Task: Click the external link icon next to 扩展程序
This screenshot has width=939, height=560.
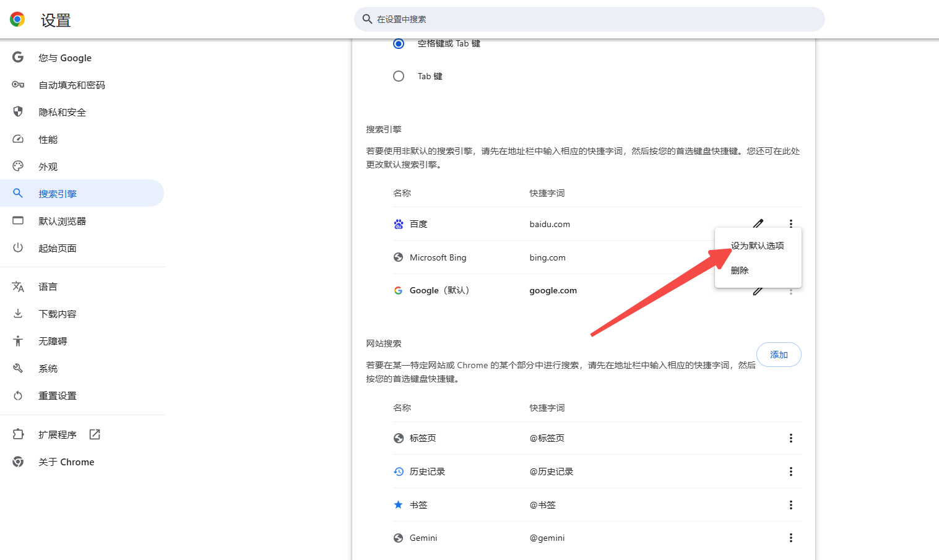Action: click(95, 434)
